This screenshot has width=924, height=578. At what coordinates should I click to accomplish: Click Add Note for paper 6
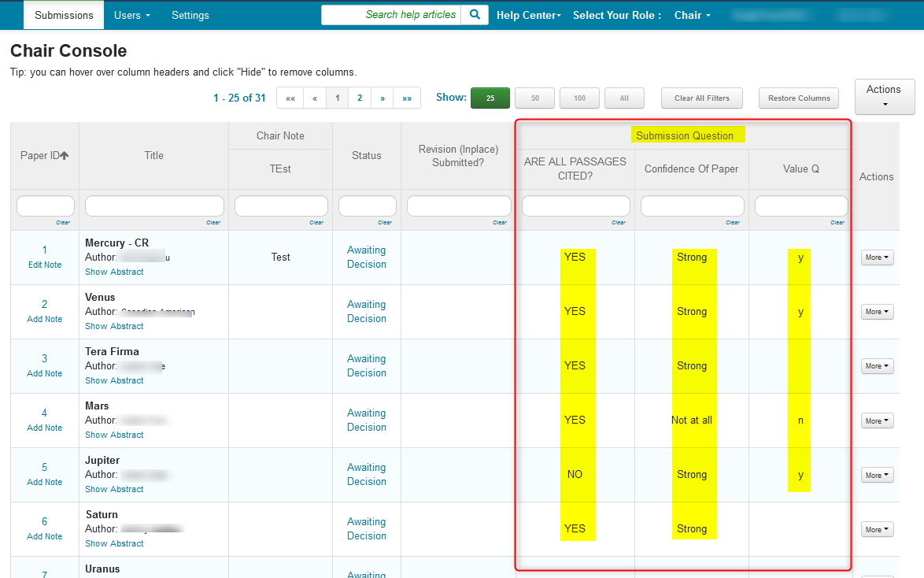click(x=44, y=536)
